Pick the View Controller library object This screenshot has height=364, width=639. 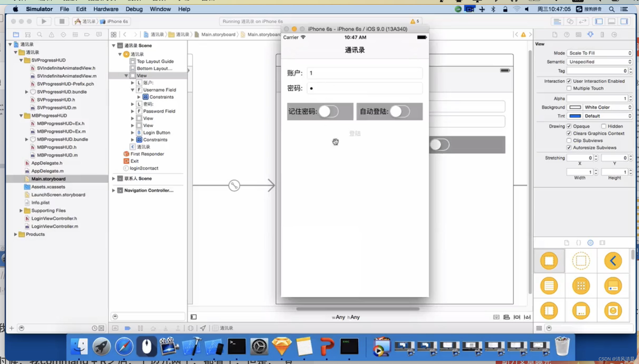(549, 261)
